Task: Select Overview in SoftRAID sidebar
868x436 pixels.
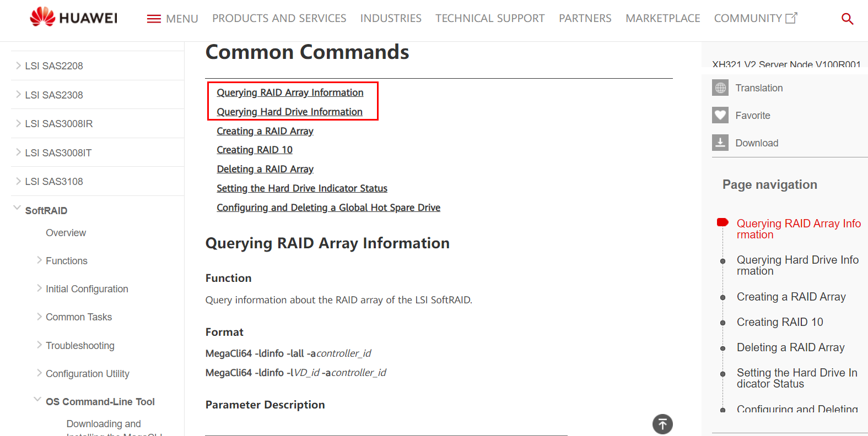Action: coord(66,233)
